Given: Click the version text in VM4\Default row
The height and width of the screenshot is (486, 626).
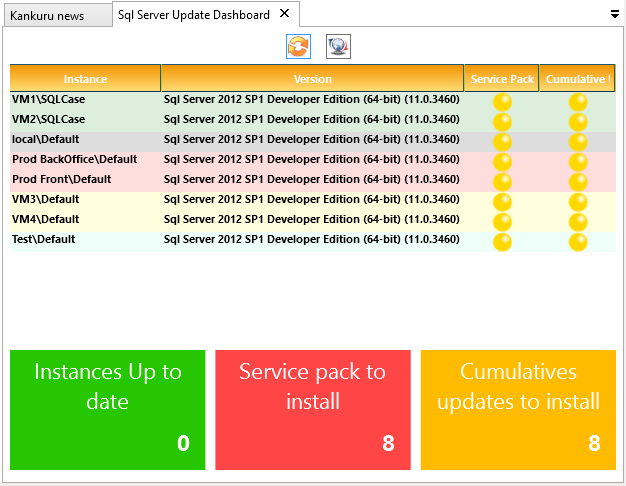Looking at the screenshot, I should 312,219.
